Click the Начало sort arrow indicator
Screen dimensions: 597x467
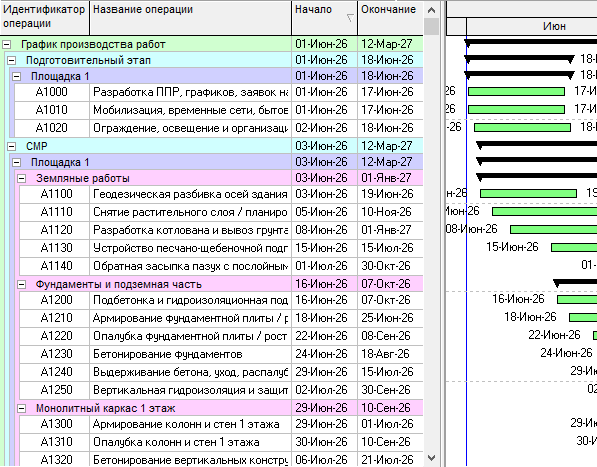(350, 18)
